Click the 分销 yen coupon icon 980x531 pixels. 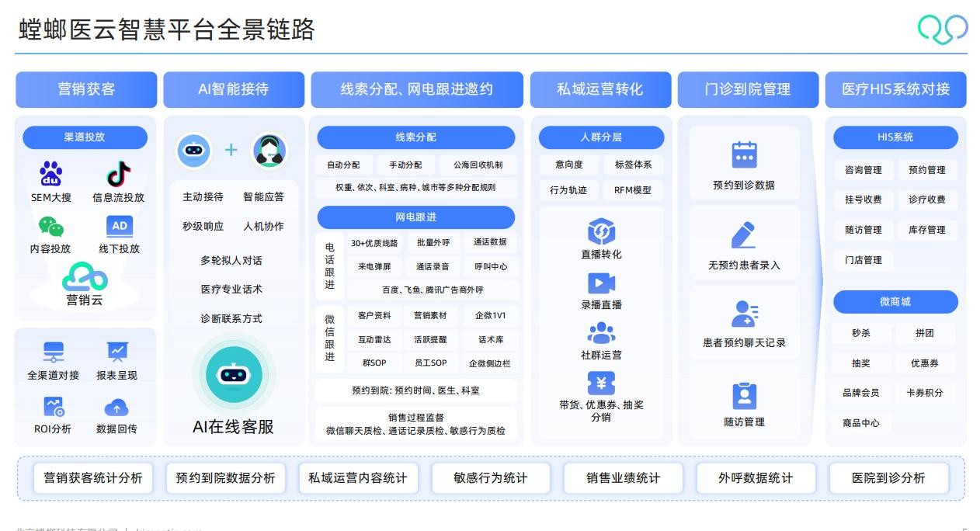tap(601, 383)
